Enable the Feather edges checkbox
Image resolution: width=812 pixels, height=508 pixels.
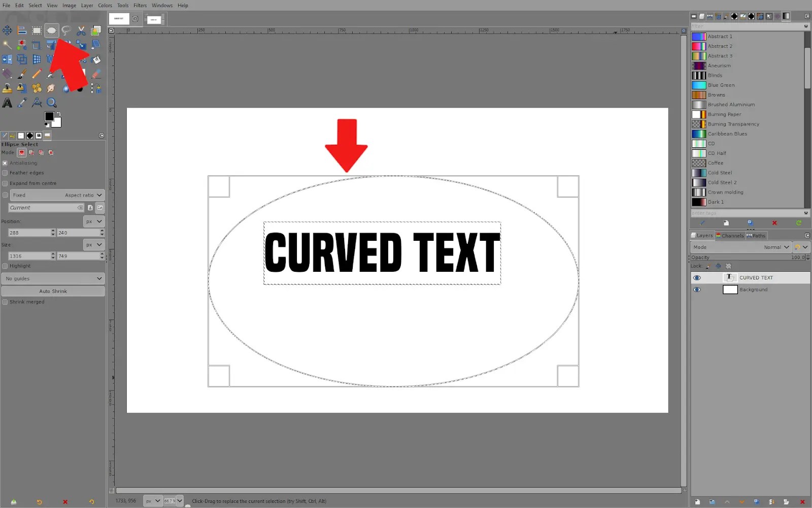pos(5,173)
